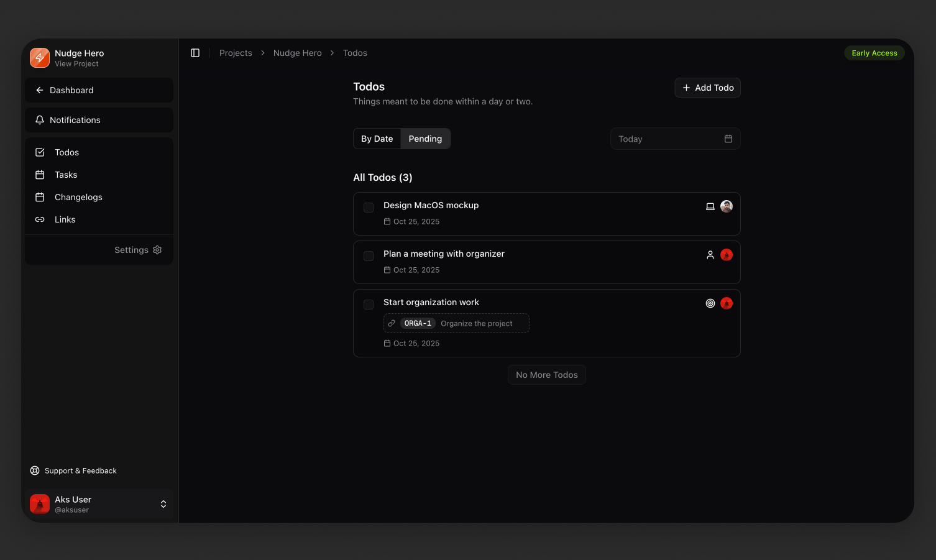Image resolution: width=936 pixels, height=560 pixels.
Task: Click the Links chain sidebar icon
Action: click(40, 219)
